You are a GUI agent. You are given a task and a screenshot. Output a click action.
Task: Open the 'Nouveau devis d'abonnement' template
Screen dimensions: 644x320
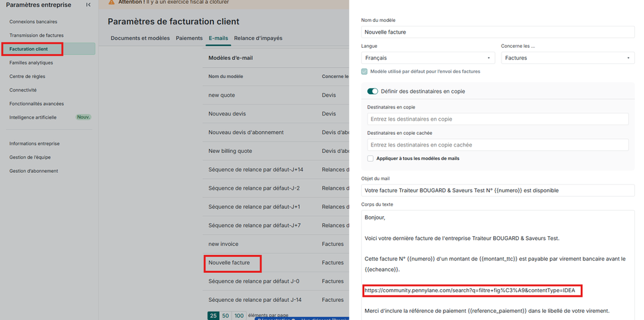pos(246,132)
